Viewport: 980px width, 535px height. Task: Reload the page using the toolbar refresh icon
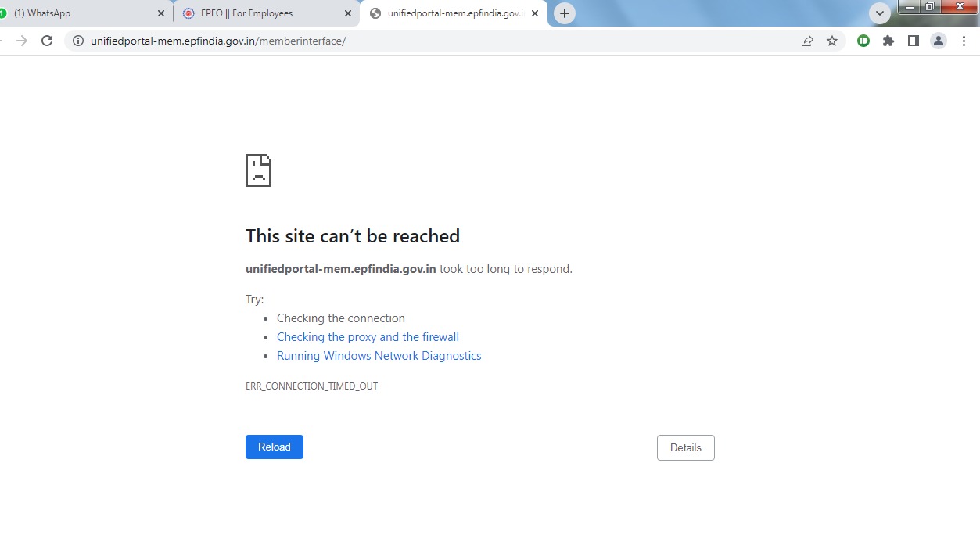tap(47, 41)
